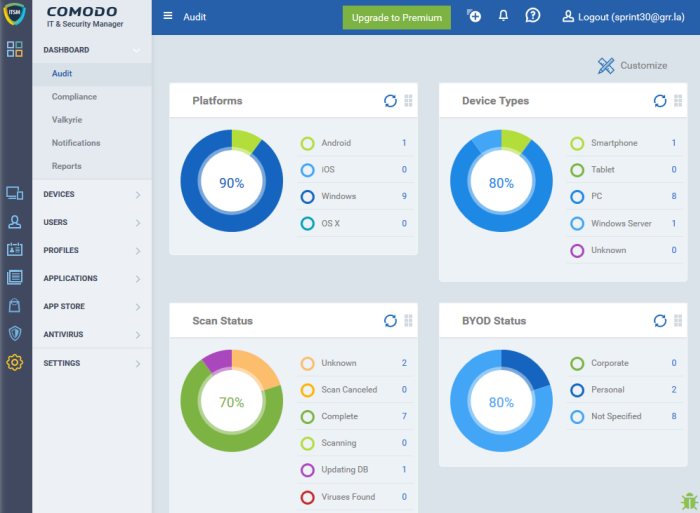The height and width of the screenshot is (513, 700).
Task: Open the Reports menu item
Action: (x=92, y=166)
